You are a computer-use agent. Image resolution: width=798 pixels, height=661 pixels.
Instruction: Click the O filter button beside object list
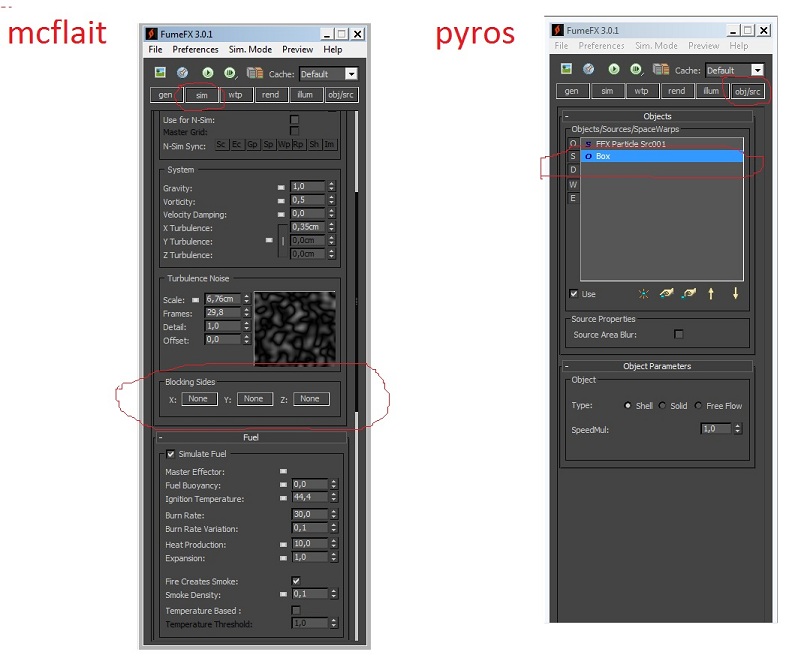pos(573,143)
